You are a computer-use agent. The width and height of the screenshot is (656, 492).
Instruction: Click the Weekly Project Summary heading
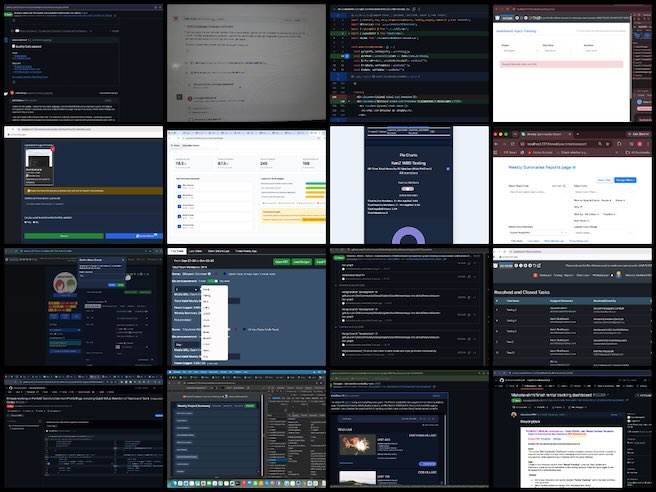194,406
